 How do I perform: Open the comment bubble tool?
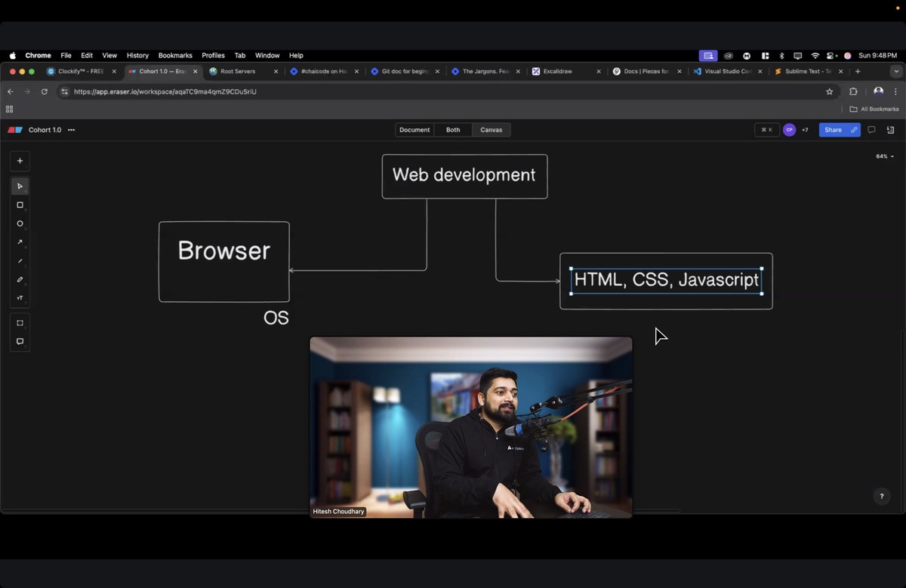20,341
